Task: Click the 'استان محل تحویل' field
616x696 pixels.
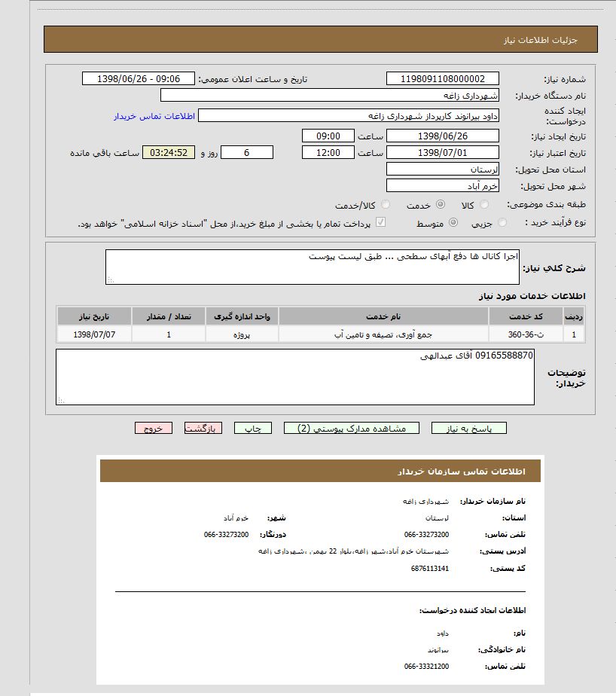Action: tap(442, 169)
